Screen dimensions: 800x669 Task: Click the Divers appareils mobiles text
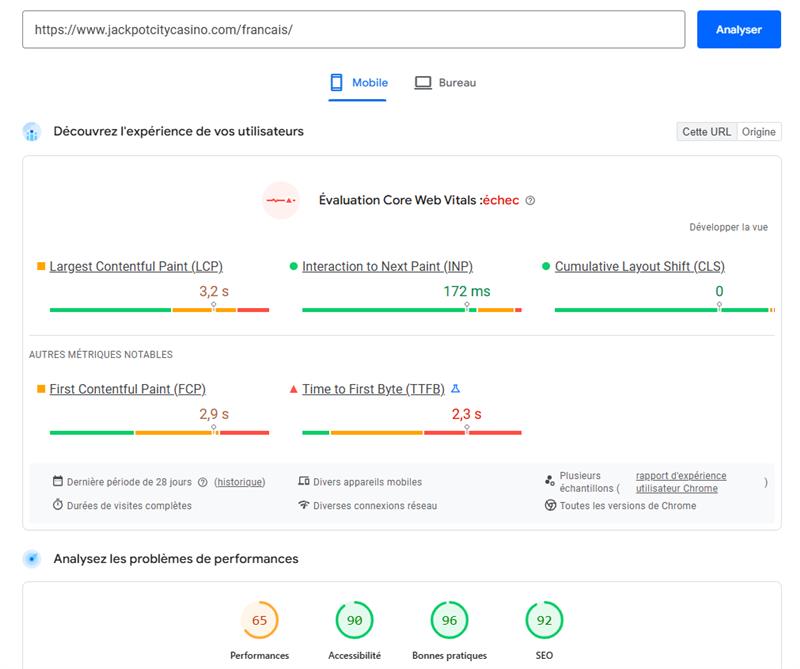(367, 482)
